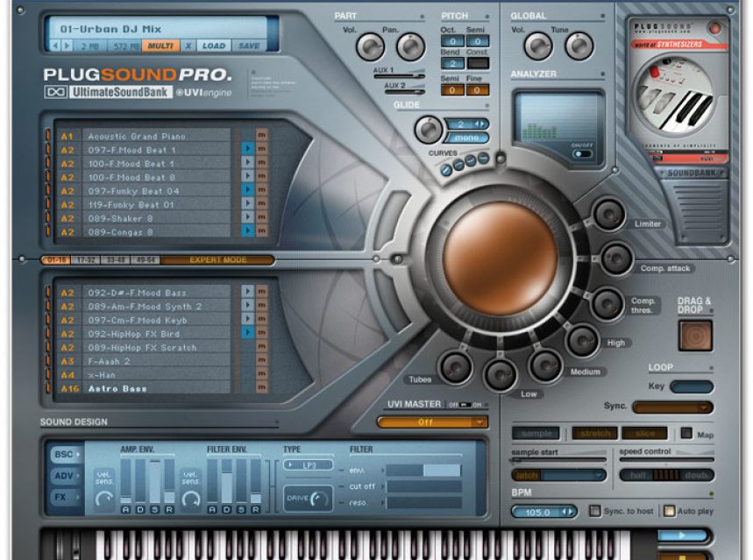This screenshot has height=560, width=753.
Task: Preview the 097-F.Mood Beat 1 loop
Action: (x=247, y=149)
